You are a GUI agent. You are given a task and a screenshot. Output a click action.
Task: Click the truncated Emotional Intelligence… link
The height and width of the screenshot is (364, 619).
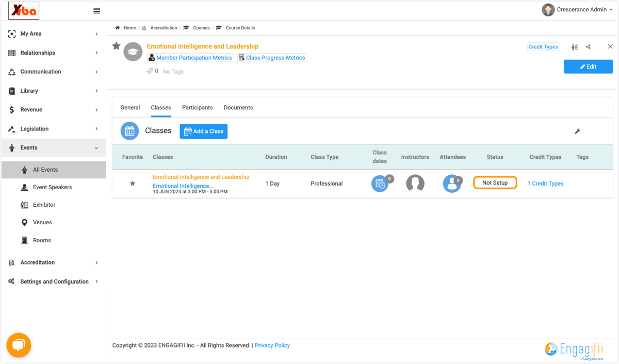pyautogui.click(x=183, y=186)
